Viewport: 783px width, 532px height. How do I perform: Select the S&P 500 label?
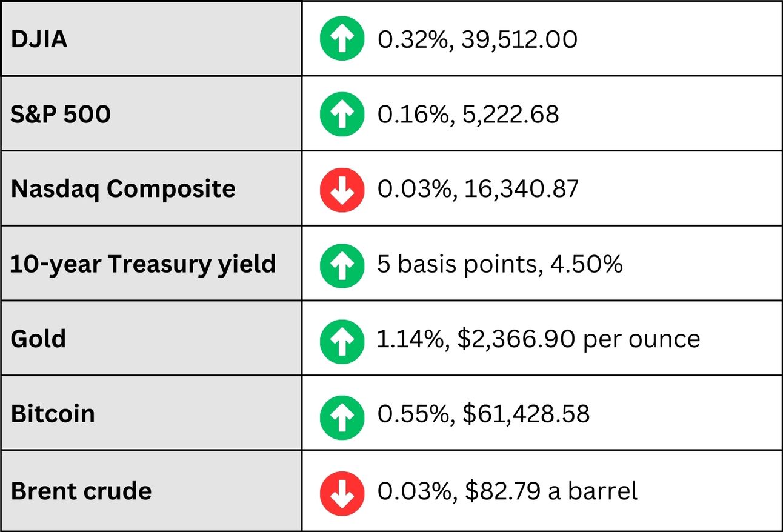point(61,115)
